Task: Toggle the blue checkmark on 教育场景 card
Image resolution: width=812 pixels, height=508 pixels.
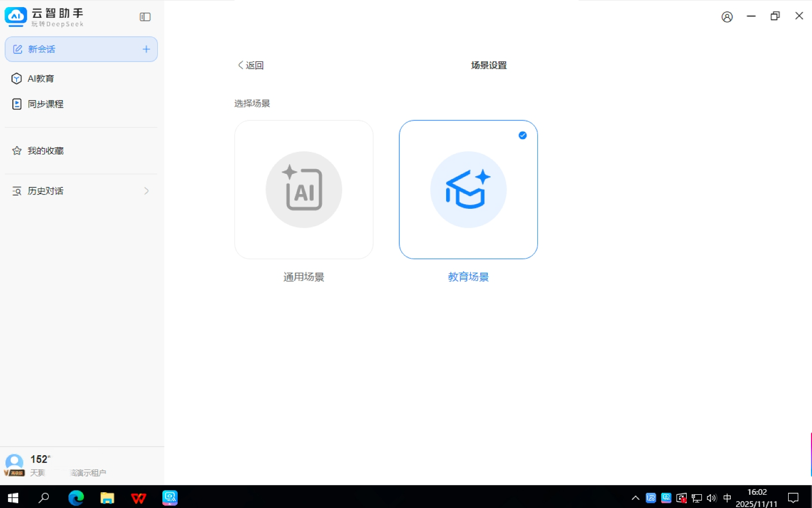Action: tap(522, 135)
